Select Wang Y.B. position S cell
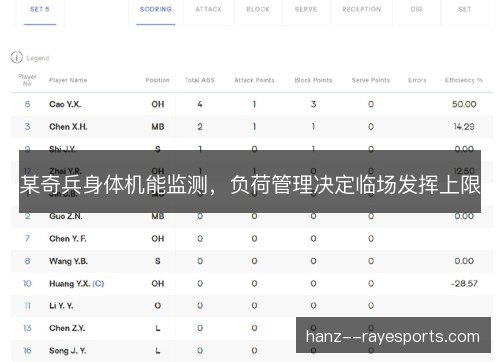 tap(158, 261)
